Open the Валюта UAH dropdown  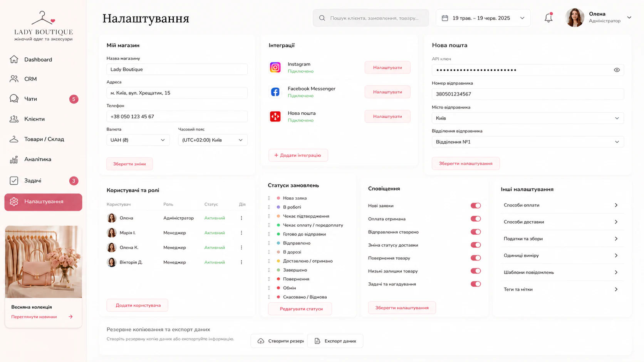138,140
